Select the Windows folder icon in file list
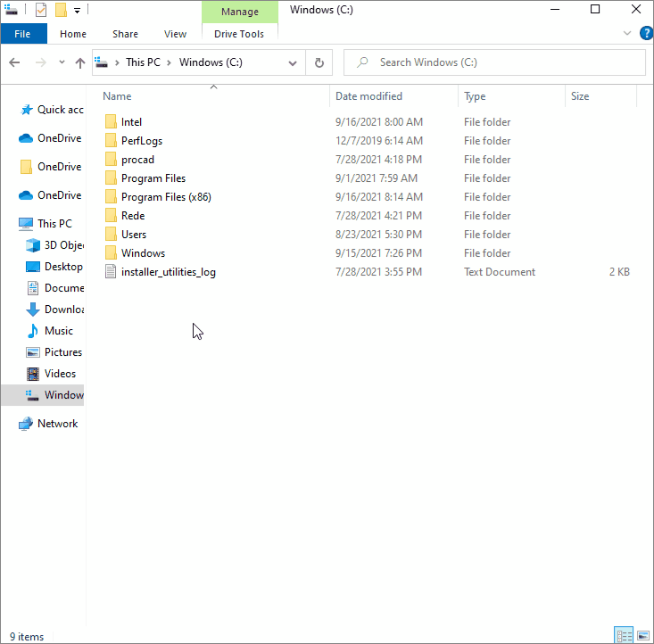Screen dimensions: 654x644 (111, 253)
